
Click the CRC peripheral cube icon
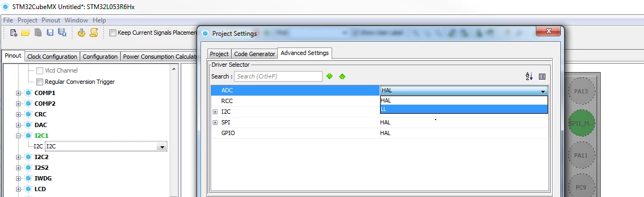click(x=28, y=114)
